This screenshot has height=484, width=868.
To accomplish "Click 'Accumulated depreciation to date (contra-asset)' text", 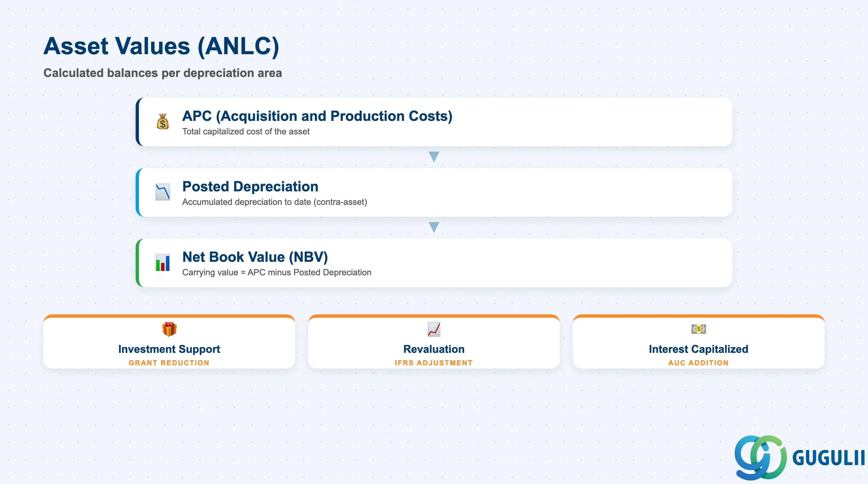I will click(275, 202).
